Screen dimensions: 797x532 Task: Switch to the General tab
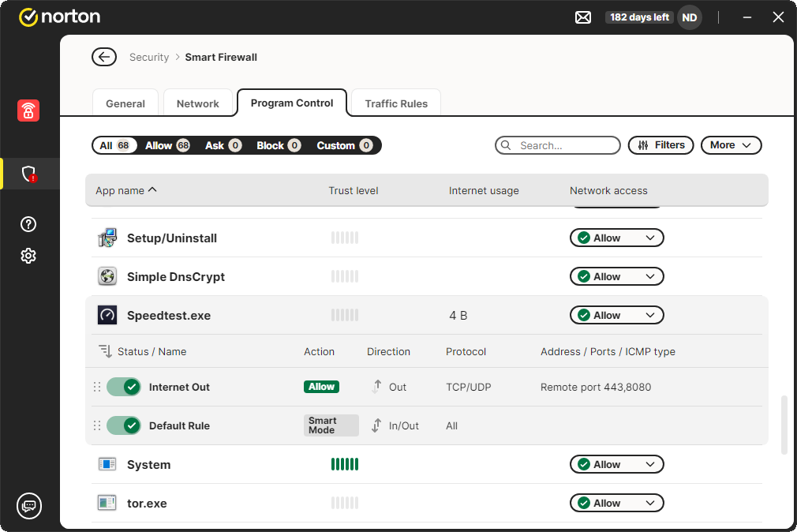coord(125,103)
